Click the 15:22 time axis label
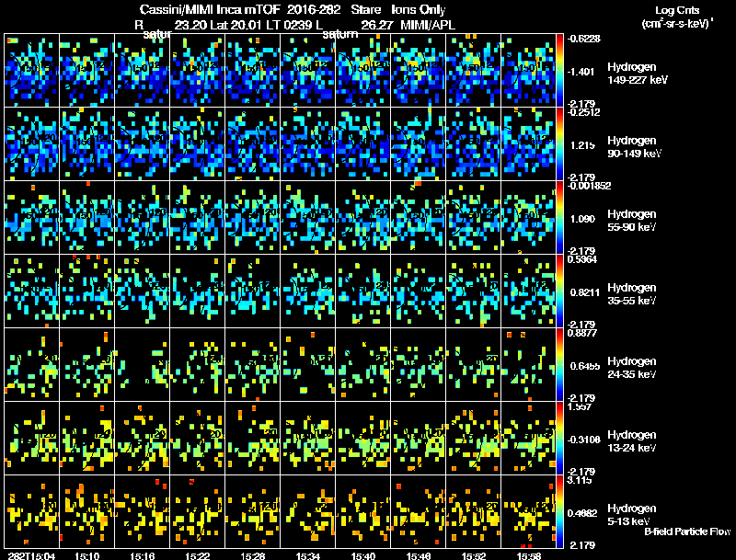The image size is (736, 560). (198, 555)
